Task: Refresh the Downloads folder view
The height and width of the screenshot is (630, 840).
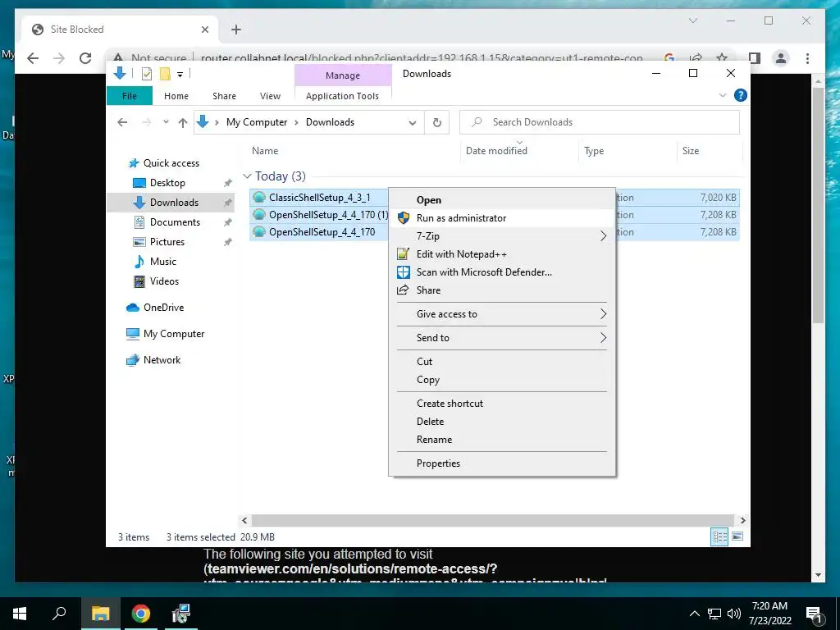Action: click(437, 122)
